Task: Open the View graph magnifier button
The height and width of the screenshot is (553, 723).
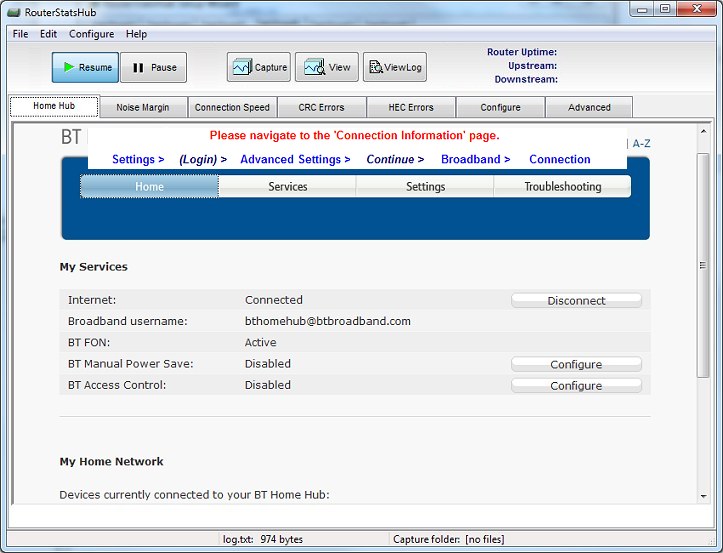Action: tap(326, 68)
